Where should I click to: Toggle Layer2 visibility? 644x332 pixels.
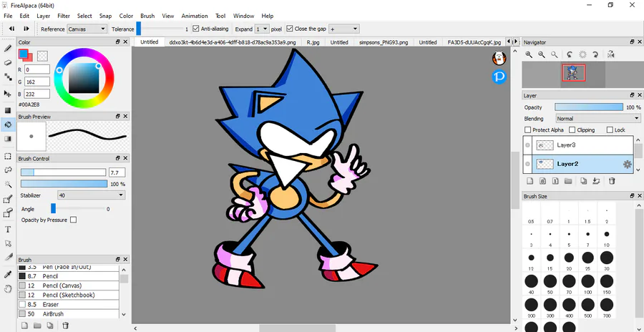pos(527,164)
